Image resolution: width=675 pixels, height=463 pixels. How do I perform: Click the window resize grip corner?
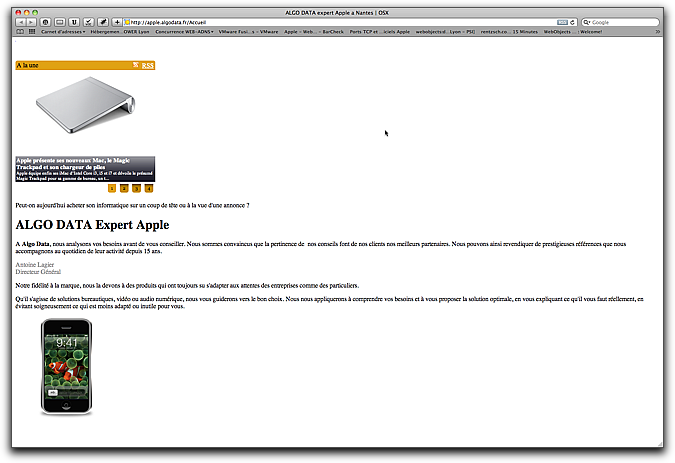coord(660,444)
